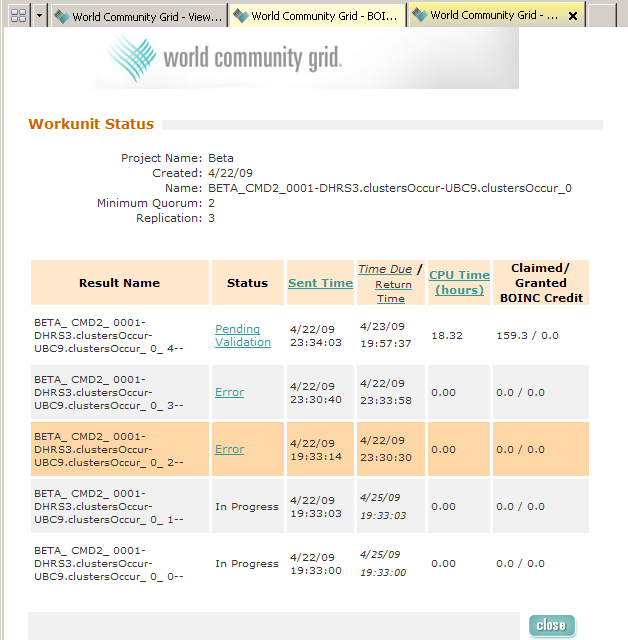Click the Result Name column header
This screenshot has width=628, height=640.
(x=119, y=283)
